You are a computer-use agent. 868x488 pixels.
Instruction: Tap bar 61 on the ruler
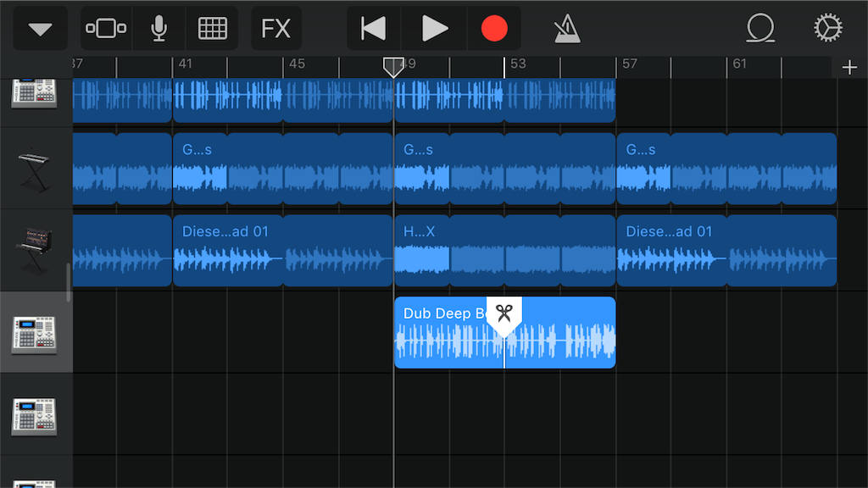coord(739,64)
